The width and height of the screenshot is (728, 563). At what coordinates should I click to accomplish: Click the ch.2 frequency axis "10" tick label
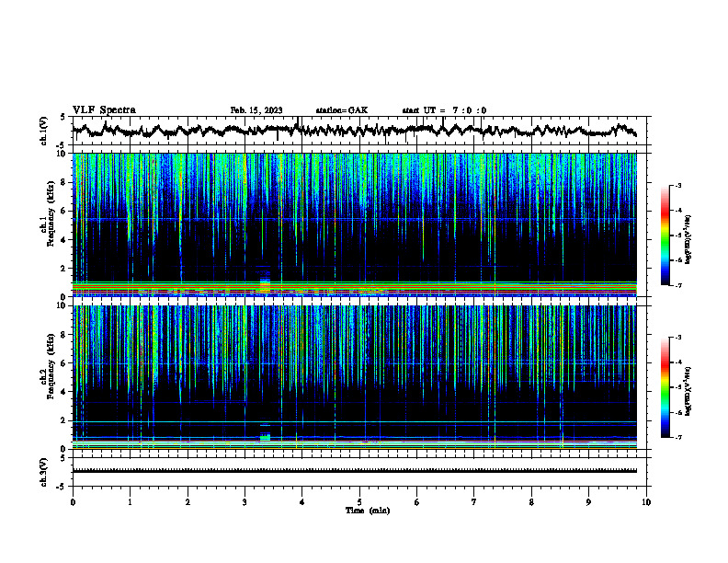click(x=62, y=305)
